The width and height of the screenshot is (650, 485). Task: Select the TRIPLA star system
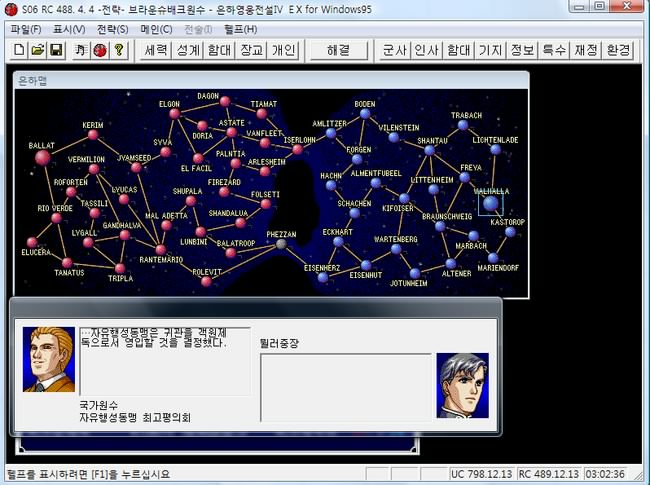[x=120, y=268]
